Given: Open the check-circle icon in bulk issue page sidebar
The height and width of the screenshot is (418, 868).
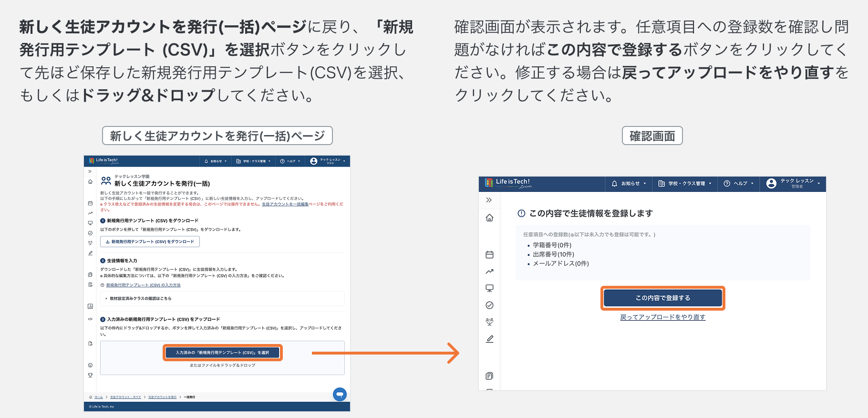Looking at the screenshot, I should click(x=90, y=233).
